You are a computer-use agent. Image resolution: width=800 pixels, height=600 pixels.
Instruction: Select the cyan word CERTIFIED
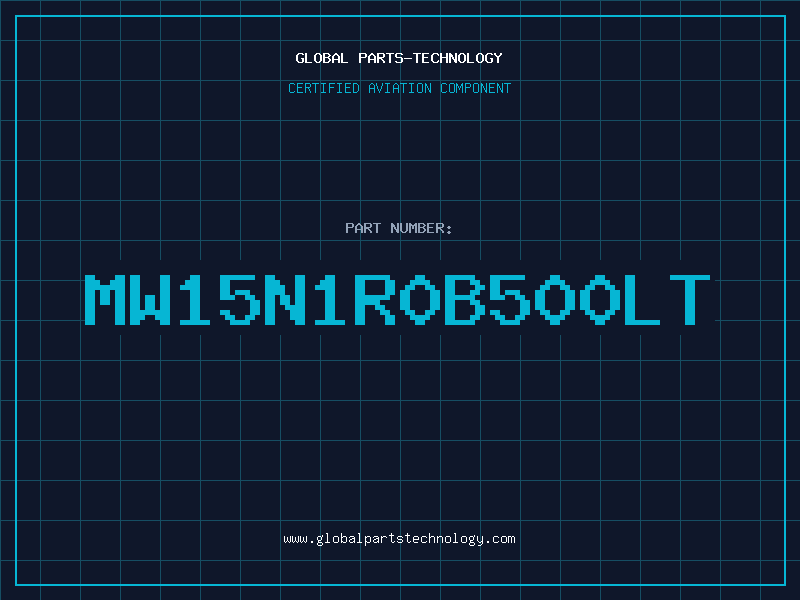pos(324,88)
